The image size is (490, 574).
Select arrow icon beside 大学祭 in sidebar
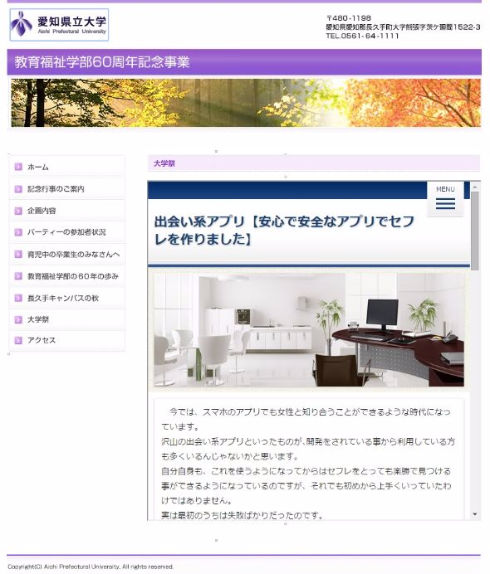click(18, 320)
